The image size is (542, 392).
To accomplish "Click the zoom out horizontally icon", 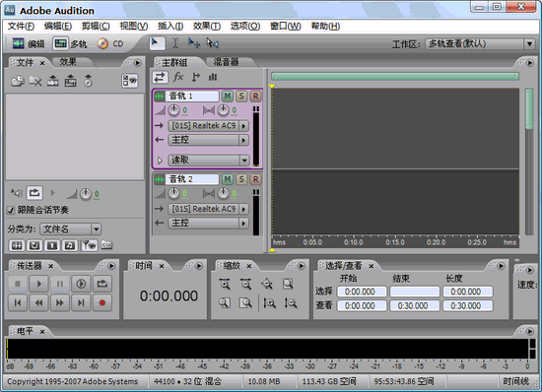I will (245, 285).
